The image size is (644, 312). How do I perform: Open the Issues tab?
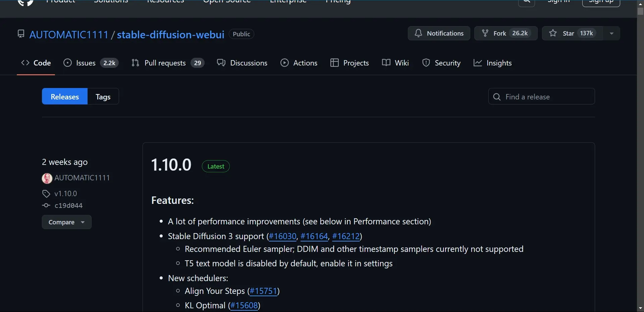pos(91,63)
